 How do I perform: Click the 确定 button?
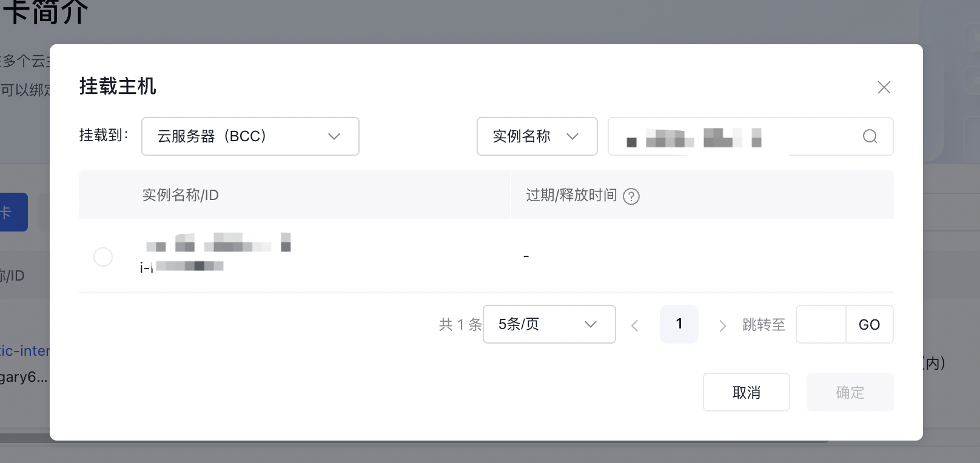click(850, 392)
